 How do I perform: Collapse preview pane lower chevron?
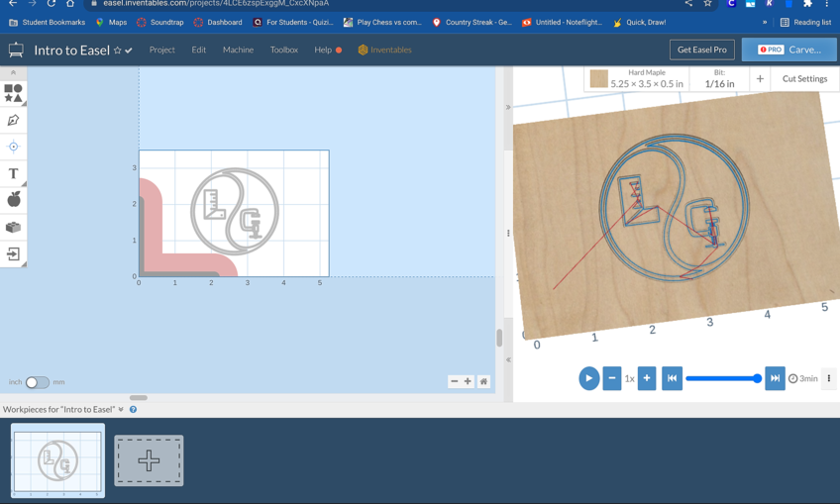(x=508, y=359)
